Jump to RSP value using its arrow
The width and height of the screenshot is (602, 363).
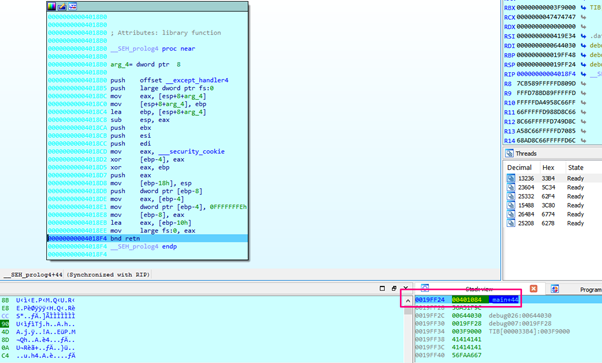click(584, 65)
